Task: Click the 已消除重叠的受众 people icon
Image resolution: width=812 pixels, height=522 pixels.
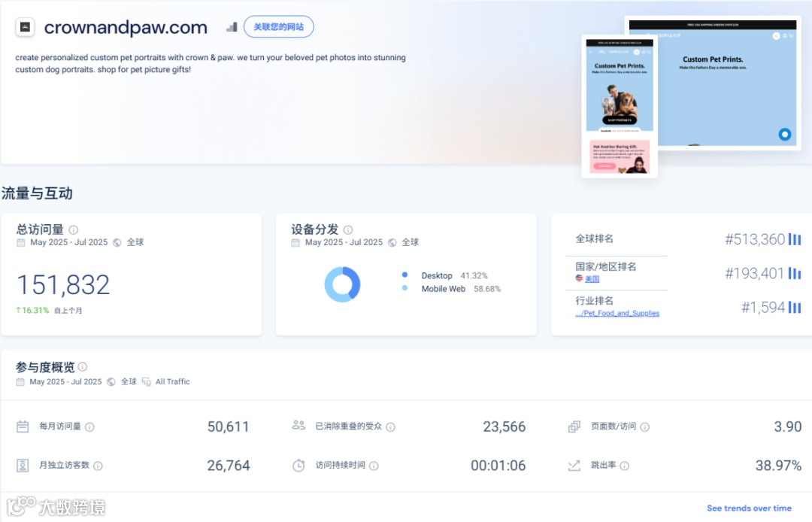Action: (x=298, y=425)
